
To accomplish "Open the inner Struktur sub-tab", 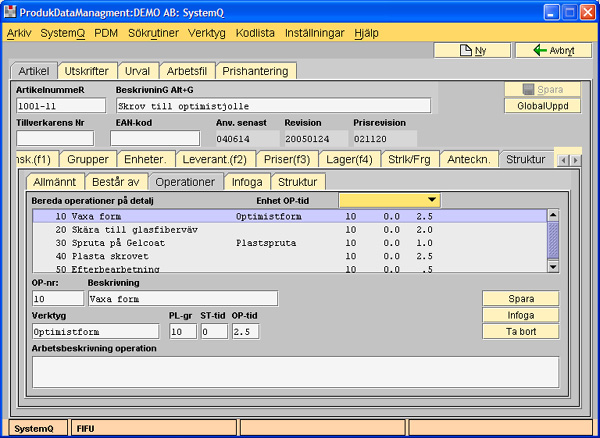I will (298, 182).
